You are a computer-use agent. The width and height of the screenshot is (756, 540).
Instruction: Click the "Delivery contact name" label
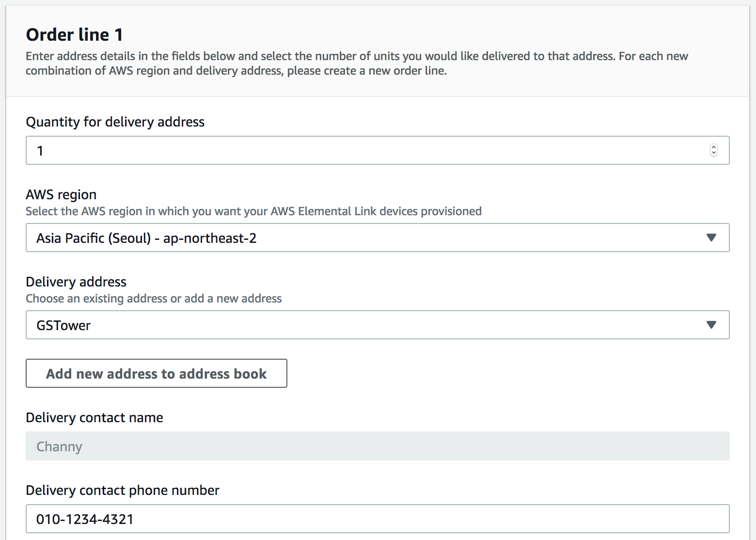tap(94, 417)
